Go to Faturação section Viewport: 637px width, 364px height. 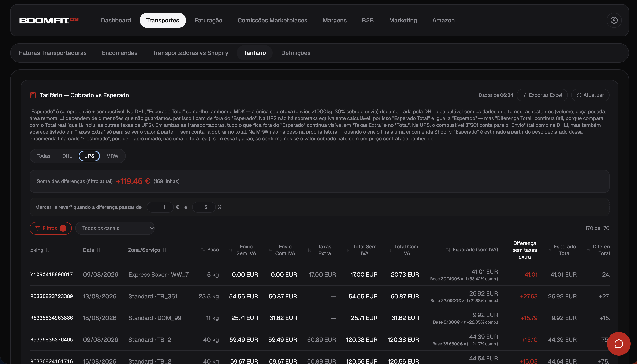[x=208, y=20]
